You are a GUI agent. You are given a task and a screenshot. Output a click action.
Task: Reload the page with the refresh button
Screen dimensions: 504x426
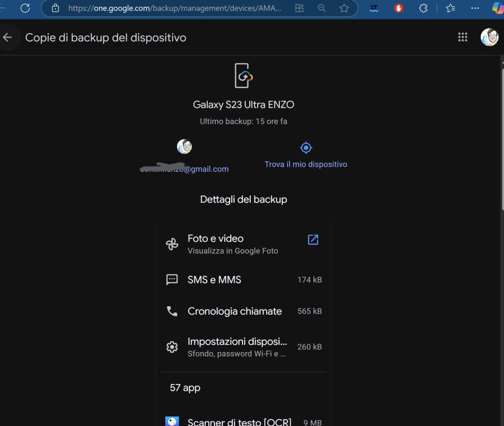point(25,8)
